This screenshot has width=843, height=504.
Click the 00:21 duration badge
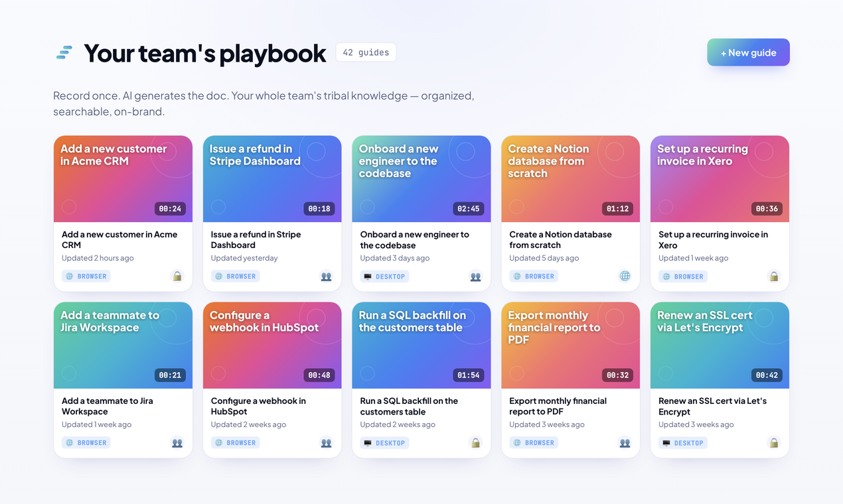[170, 375]
